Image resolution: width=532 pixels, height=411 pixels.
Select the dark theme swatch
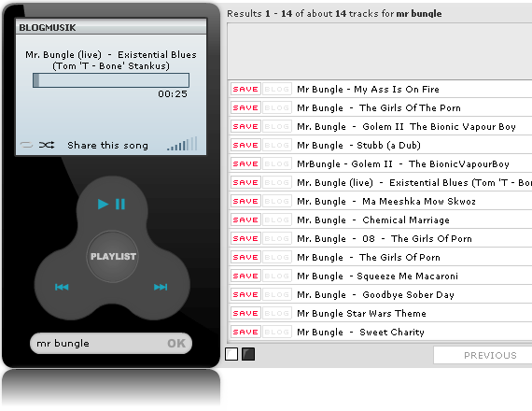click(x=248, y=354)
